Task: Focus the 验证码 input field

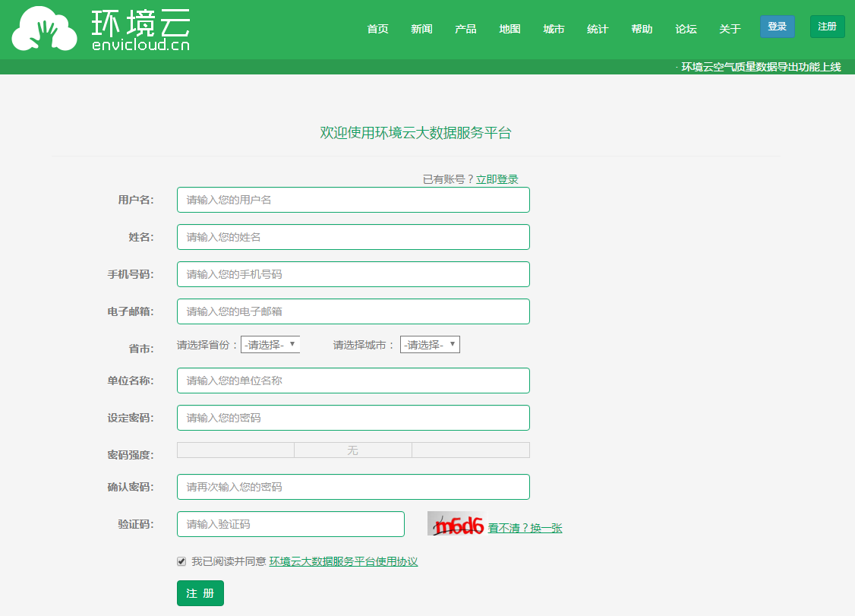Action: pyautogui.click(x=291, y=524)
